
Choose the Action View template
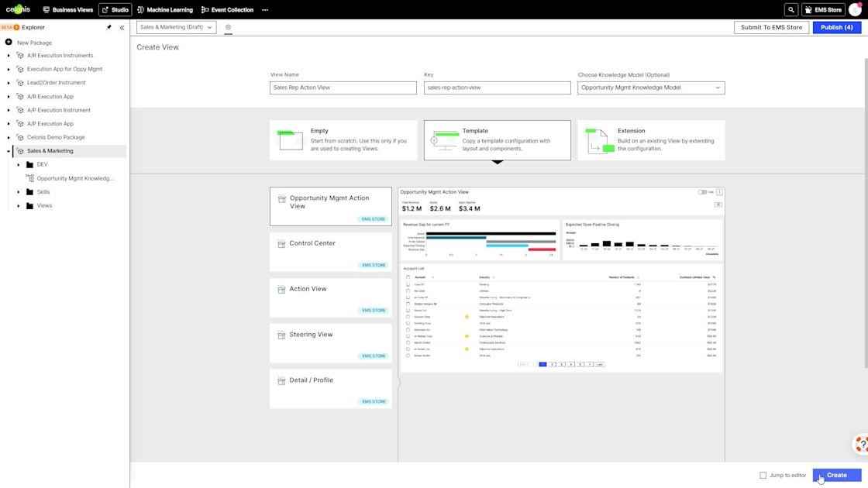[330, 297]
